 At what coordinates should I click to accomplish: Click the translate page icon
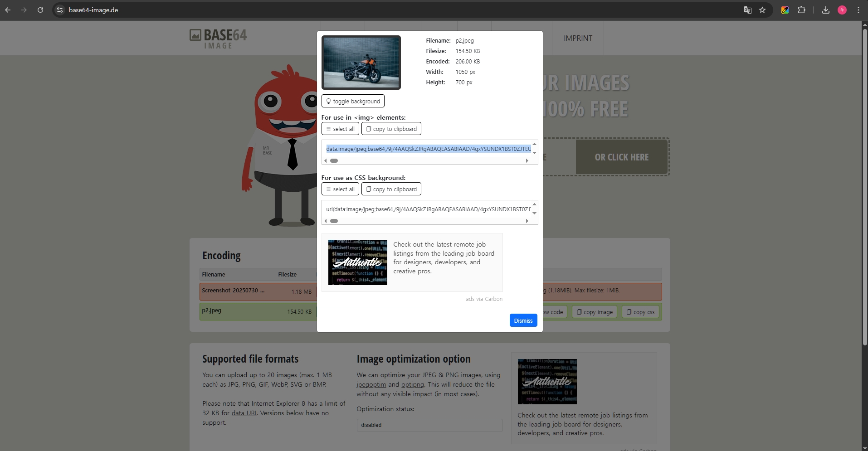tap(748, 10)
